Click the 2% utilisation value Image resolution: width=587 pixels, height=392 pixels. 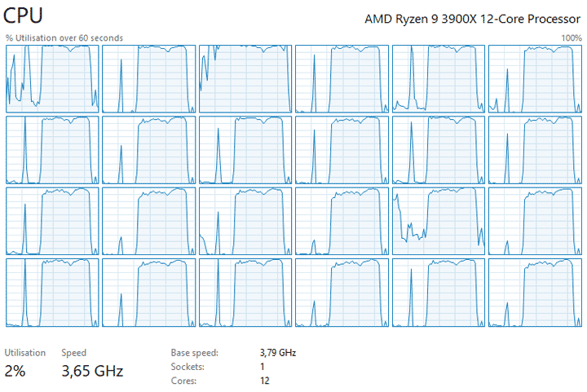point(15,372)
